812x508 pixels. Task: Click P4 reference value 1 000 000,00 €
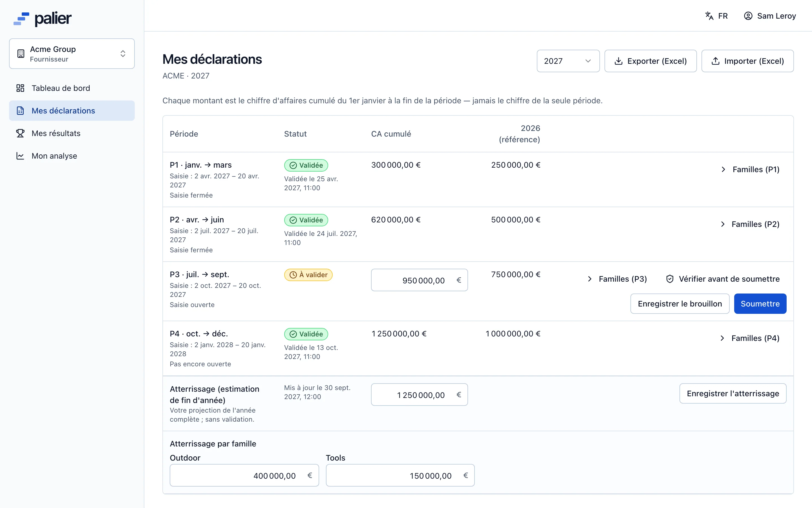coord(513,334)
